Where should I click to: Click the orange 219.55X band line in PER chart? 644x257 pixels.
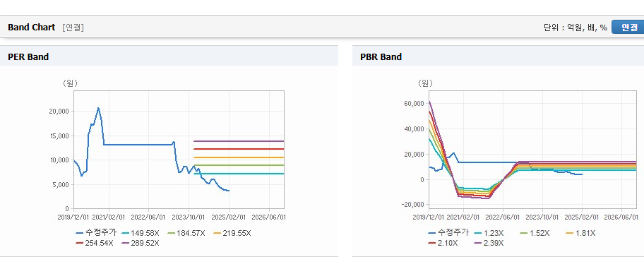pyautogui.click(x=239, y=157)
